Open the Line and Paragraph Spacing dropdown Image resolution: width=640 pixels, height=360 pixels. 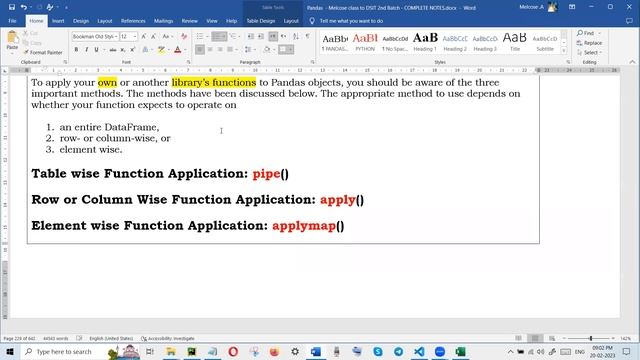pos(249,49)
